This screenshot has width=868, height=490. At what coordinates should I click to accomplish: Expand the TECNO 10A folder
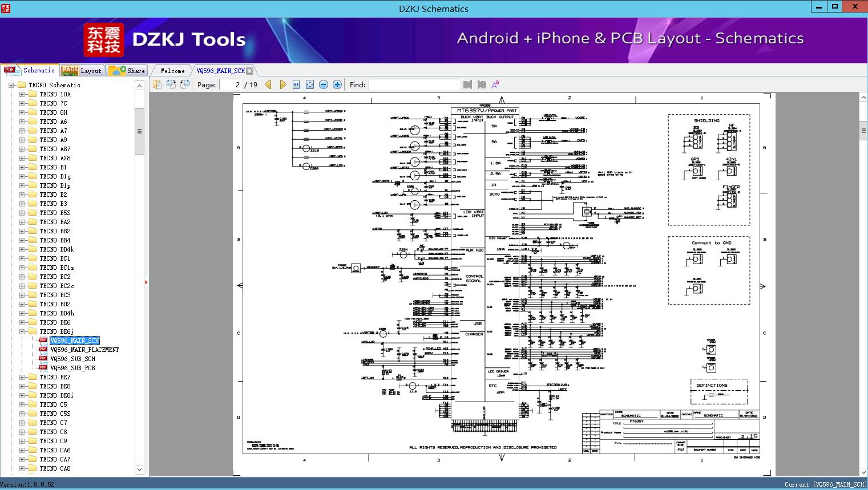(x=22, y=94)
